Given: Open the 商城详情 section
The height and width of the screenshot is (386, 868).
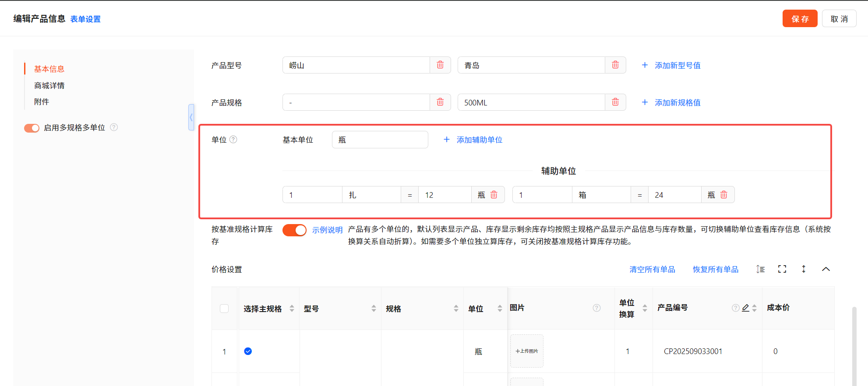Looking at the screenshot, I should [x=49, y=85].
